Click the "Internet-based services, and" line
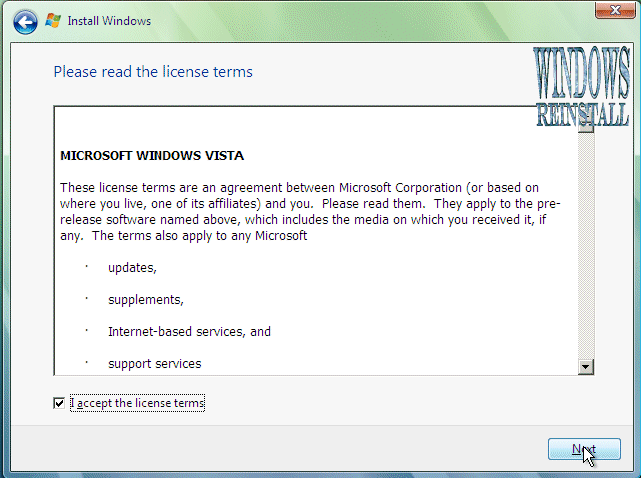Image resolution: width=641 pixels, height=478 pixels. coord(189,331)
